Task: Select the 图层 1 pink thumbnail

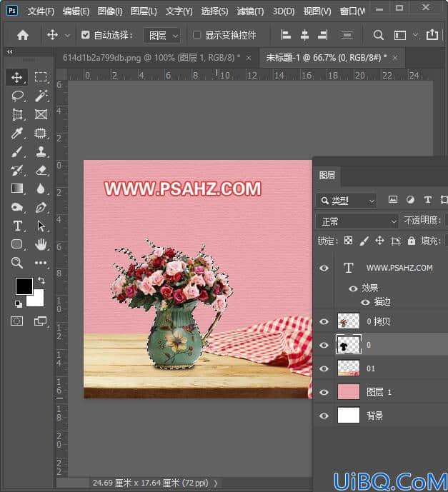Action: pos(348,392)
